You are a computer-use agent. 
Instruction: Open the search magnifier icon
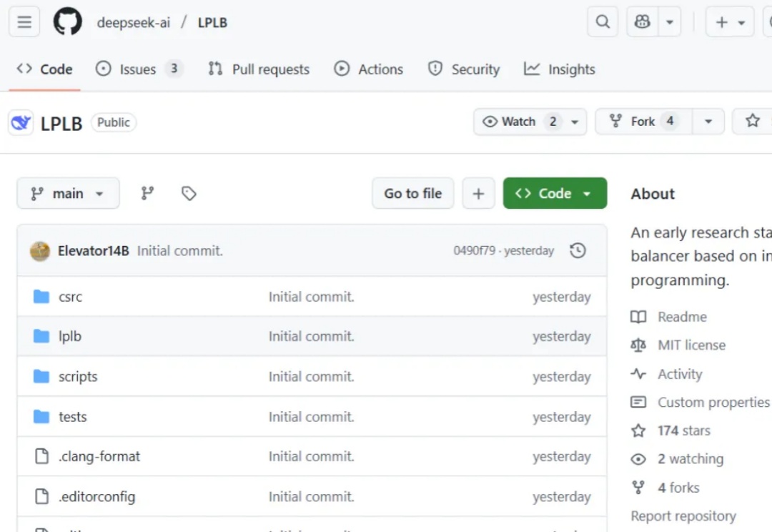(603, 22)
